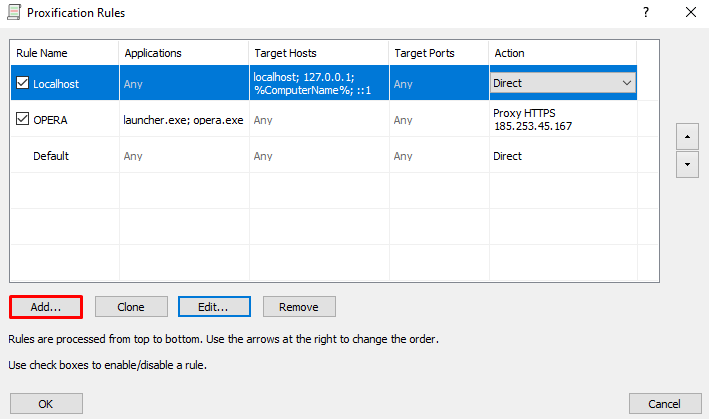This screenshot has height=419, width=709.
Task: Clone the selected rule
Action: coord(131,307)
